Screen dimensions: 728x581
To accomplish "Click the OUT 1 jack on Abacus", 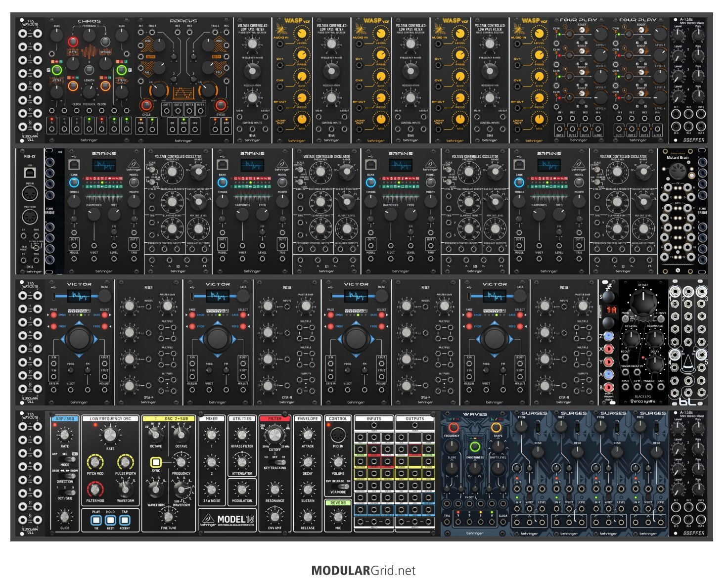I will (167, 112).
